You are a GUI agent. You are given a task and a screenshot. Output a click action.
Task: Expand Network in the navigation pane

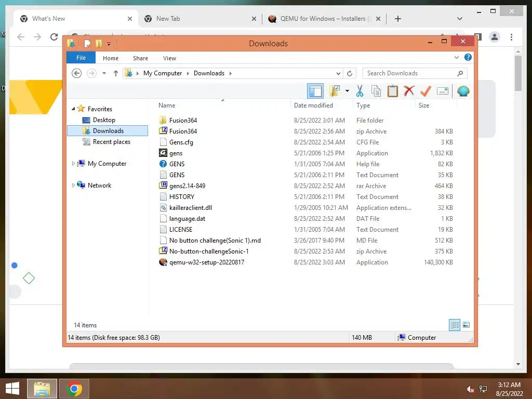pyautogui.click(x=73, y=185)
